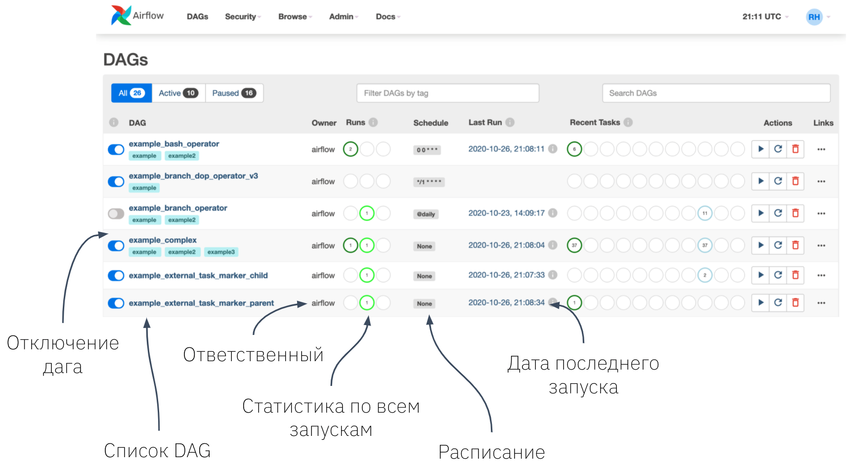This screenshot has height=473, width=868.
Task: Open last run 2020-10-23, 14:09:17 link
Action: pos(506,213)
